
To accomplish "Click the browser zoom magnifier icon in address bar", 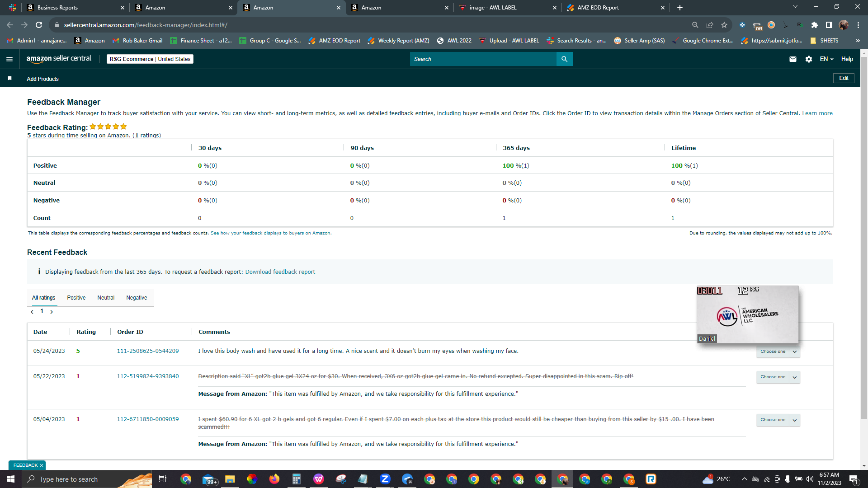I will click(695, 25).
